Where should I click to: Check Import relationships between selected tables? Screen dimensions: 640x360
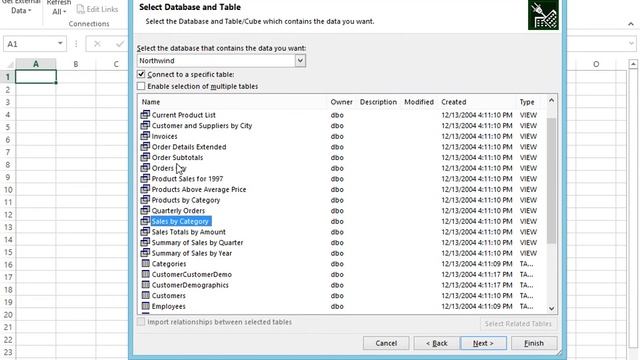[141, 322]
